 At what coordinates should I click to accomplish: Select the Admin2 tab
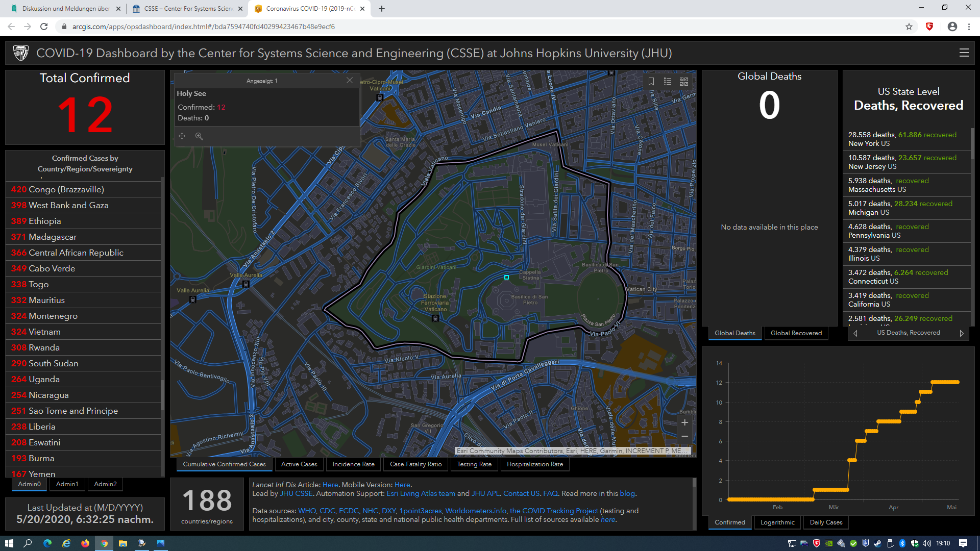point(105,484)
